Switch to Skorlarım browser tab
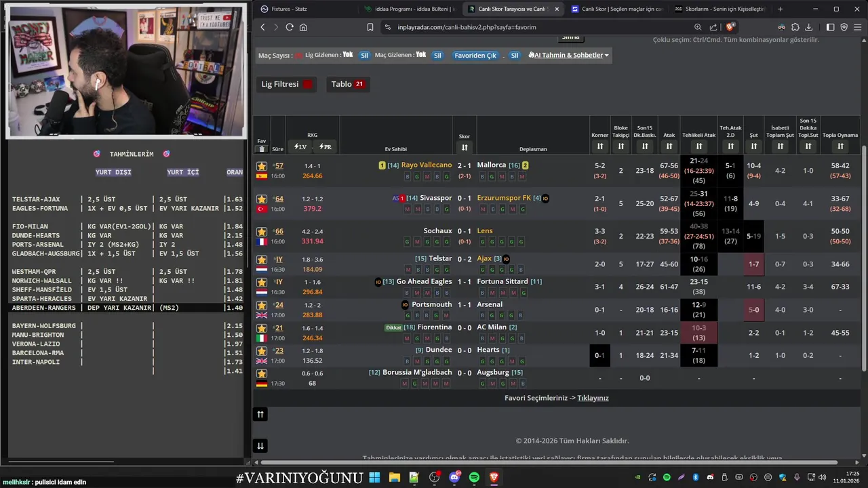 click(719, 9)
